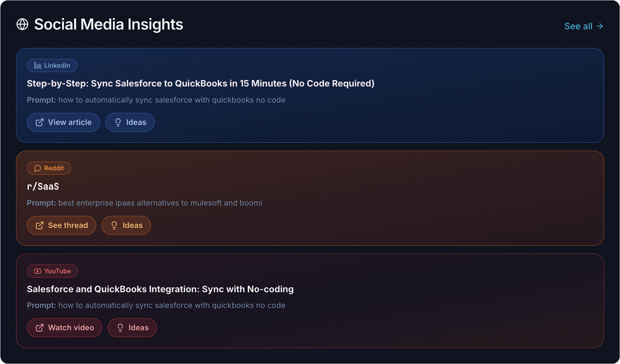Click the lightbulb icon in the LinkedIn card
Viewport: 620px width, 364px height.
click(118, 123)
